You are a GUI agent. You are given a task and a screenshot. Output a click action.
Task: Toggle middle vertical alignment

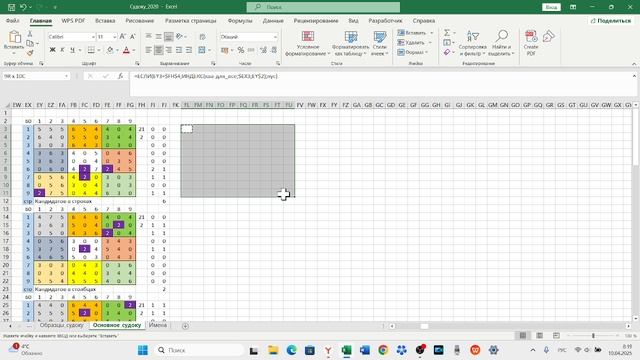(x=158, y=37)
